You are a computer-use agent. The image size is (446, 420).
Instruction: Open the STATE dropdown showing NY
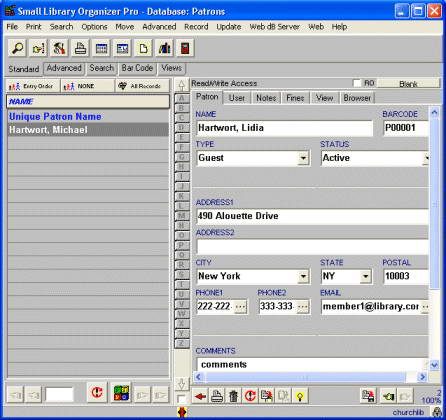click(366, 276)
